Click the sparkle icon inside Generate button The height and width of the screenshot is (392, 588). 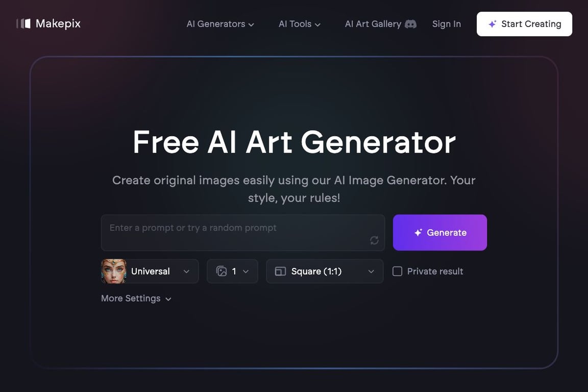pyautogui.click(x=418, y=233)
